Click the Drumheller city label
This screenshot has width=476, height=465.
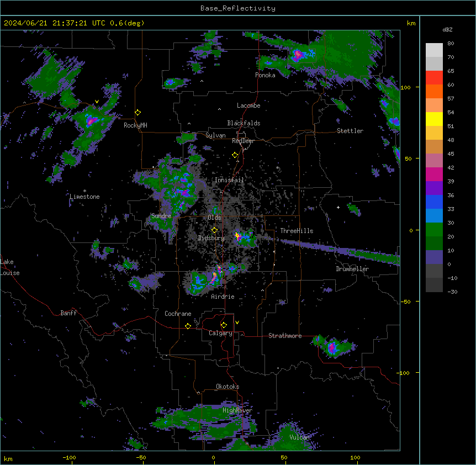[x=352, y=269]
